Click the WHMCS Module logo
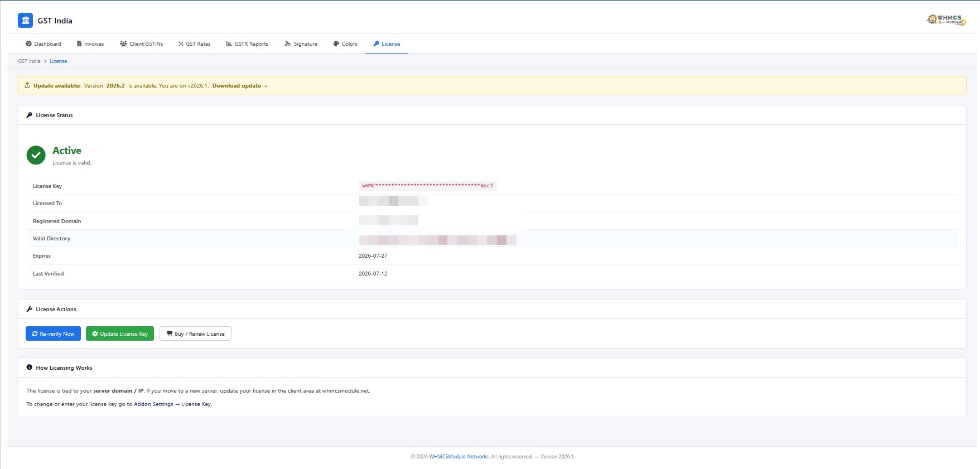Viewport: 980px width, 469px height. 946,20
